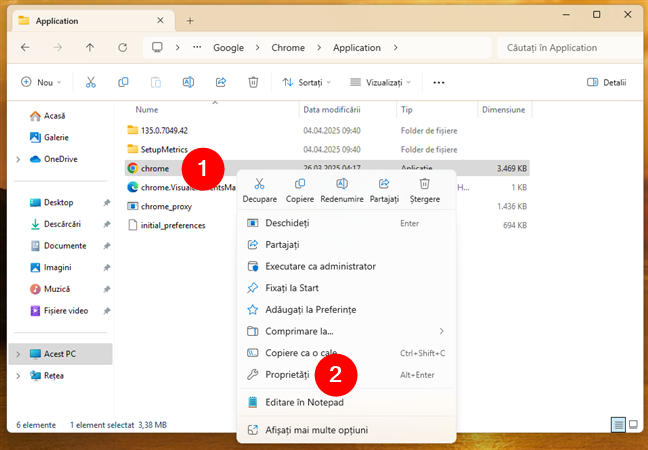The image size is (648, 450).
Task: Expand Comprimare la submenu
Action: coord(441,331)
